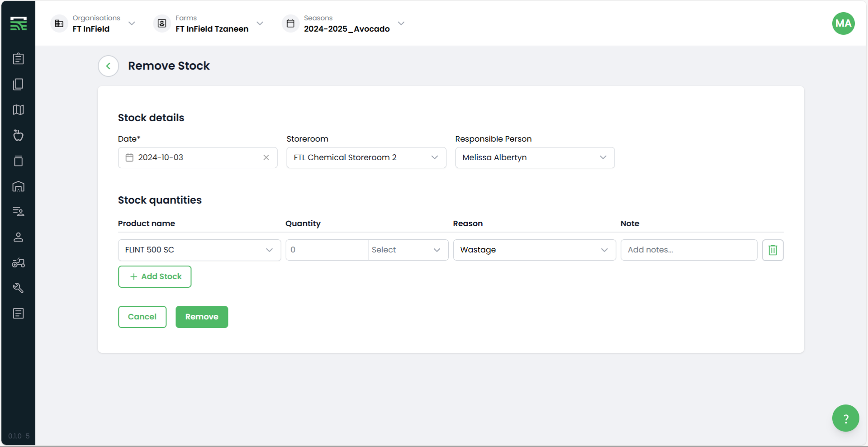Image resolution: width=868 pixels, height=447 pixels.
Task: Click the Quantity input showing 0
Action: (x=327, y=250)
